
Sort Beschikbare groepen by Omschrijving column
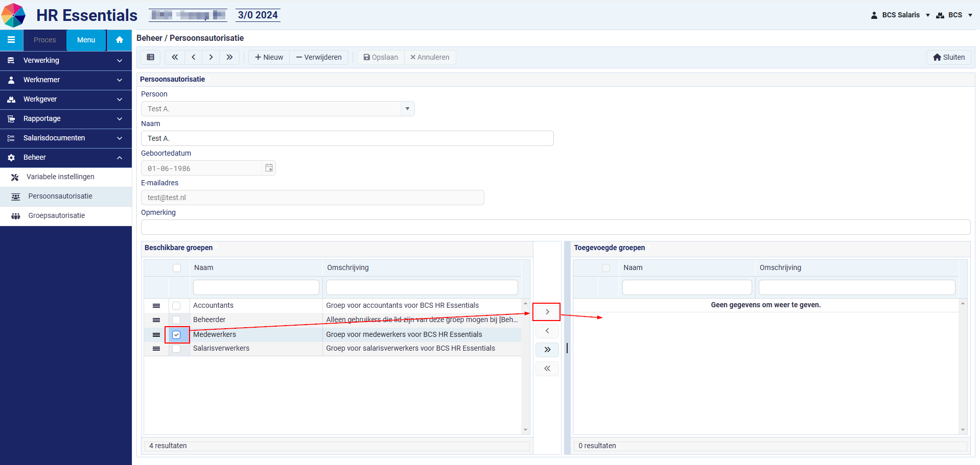[422, 267]
